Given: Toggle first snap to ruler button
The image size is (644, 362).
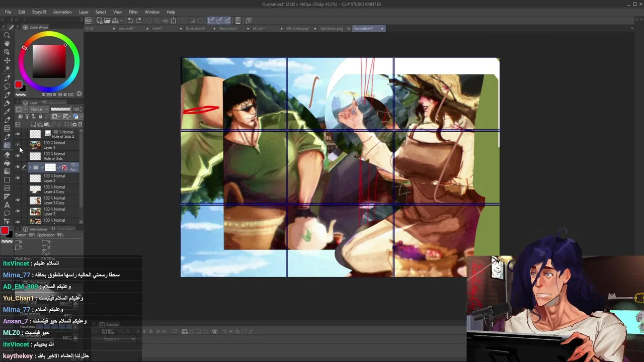Looking at the screenshot, I should click(x=211, y=21).
